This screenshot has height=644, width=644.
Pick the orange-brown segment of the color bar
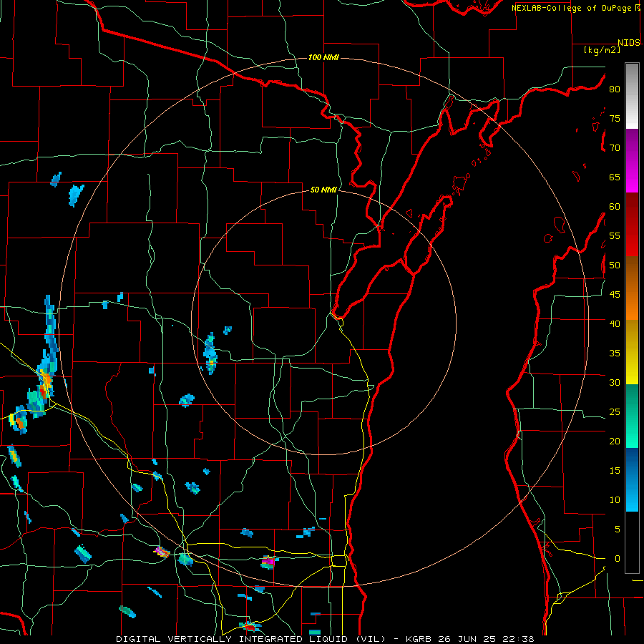pyautogui.click(x=632, y=288)
